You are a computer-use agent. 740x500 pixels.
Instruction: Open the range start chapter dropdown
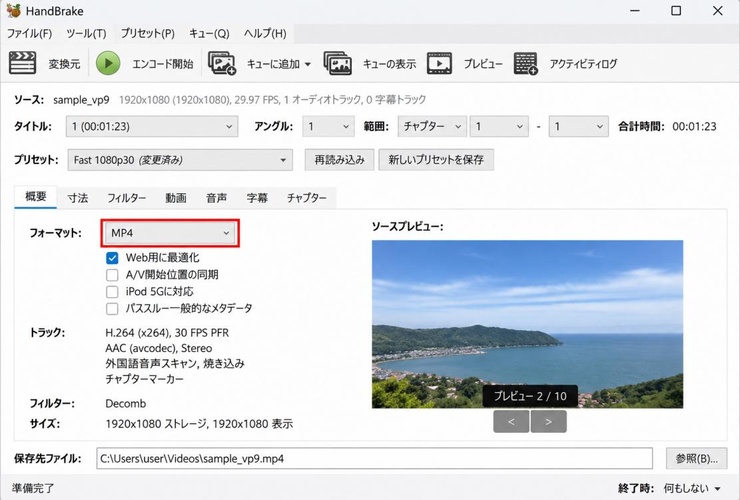click(499, 127)
